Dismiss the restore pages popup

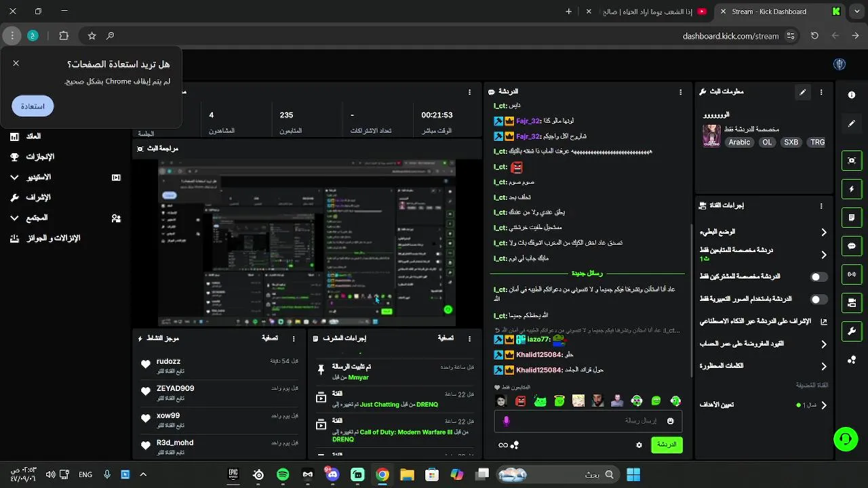[16, 63]
